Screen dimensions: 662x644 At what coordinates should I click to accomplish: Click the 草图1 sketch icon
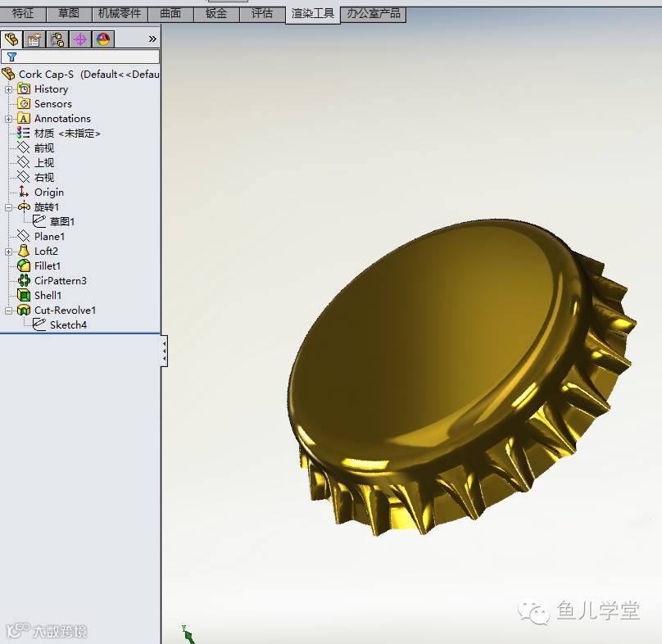coord(39,221)
